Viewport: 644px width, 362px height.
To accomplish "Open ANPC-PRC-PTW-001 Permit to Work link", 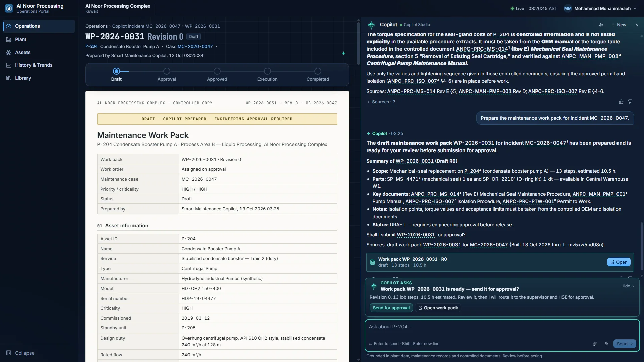I will 528,201.
